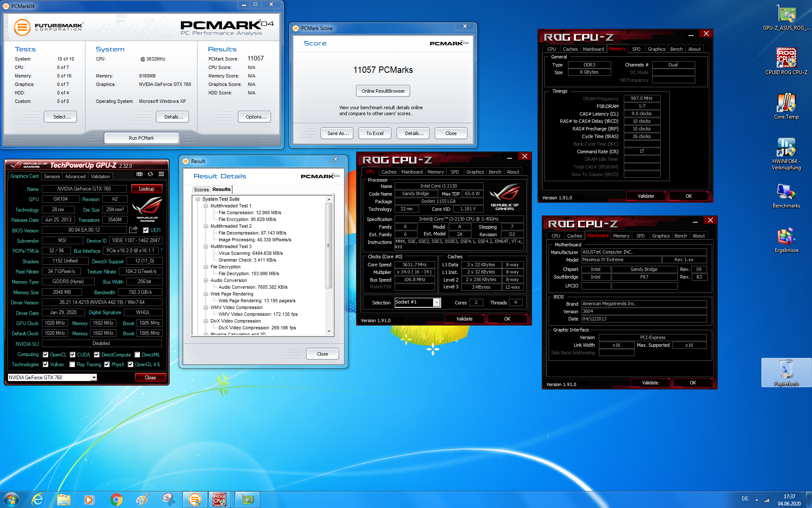This screenshot has width=812, height=508.
Task: Open Validation tab in GPU-Z
Action: tap(101, 177)
